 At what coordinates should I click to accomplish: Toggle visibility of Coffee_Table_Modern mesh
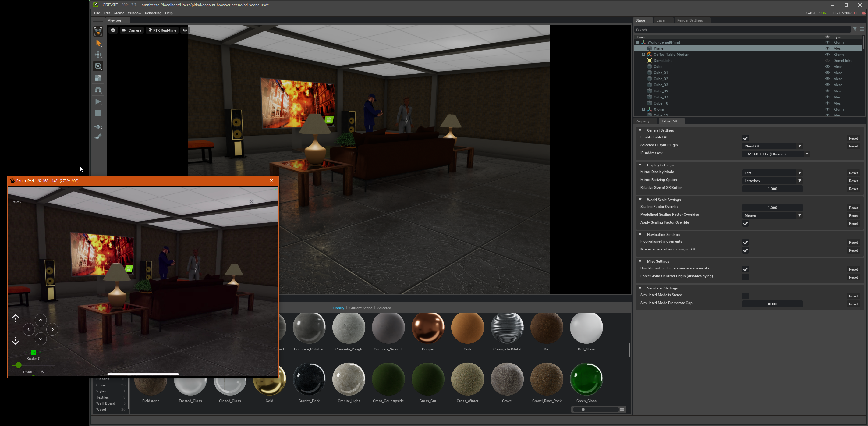coord(827,54)
